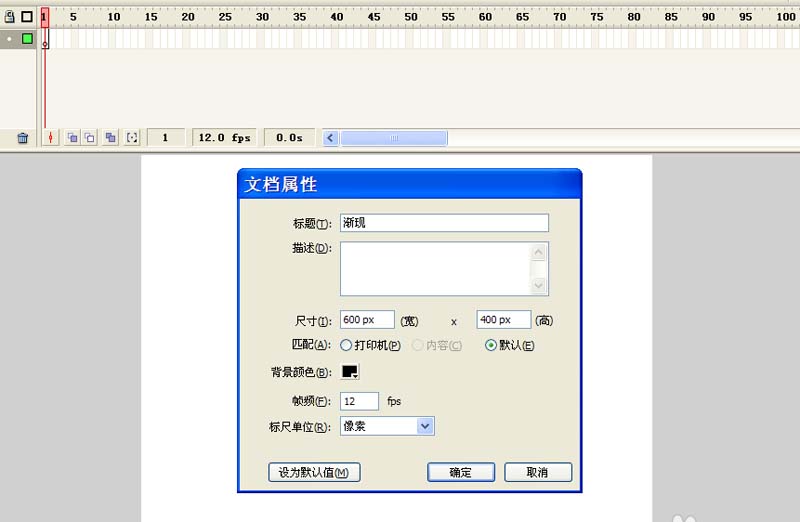Viewport: 800px width, 522px height.
Task: Click the playhead at frame 1 in the ruler
Action: (x=45, y=17)
